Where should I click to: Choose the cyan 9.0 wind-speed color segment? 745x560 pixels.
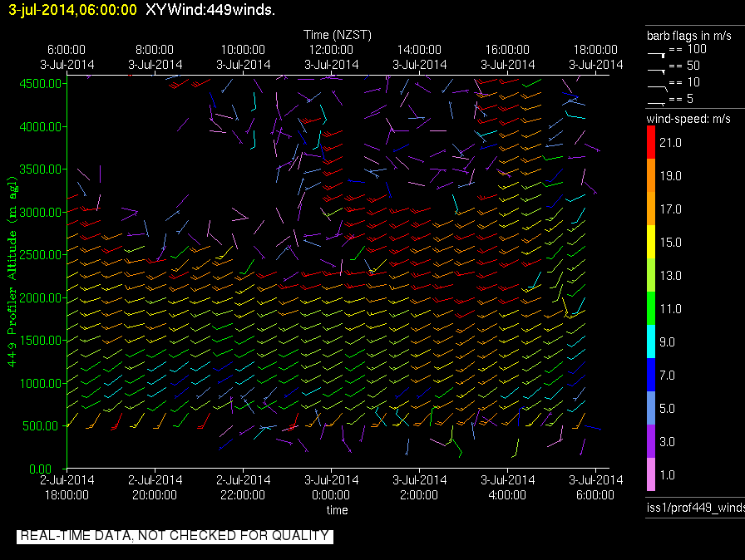tap(651, 341)
